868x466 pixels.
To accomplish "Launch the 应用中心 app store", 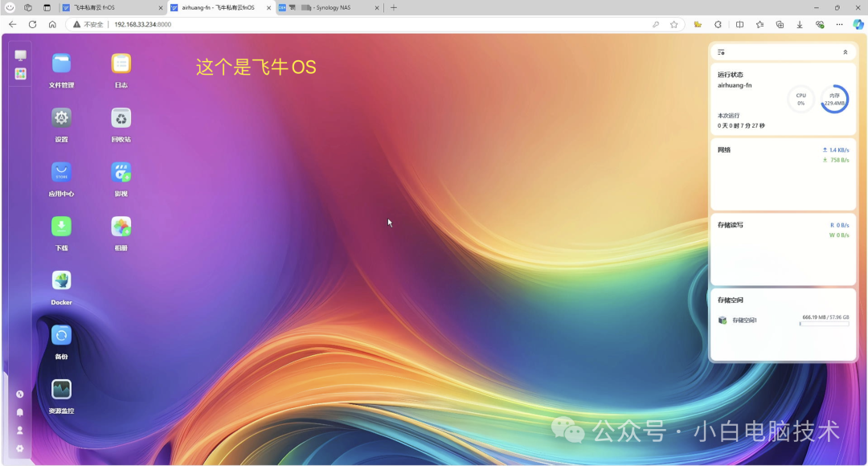I will click(61, 172).
